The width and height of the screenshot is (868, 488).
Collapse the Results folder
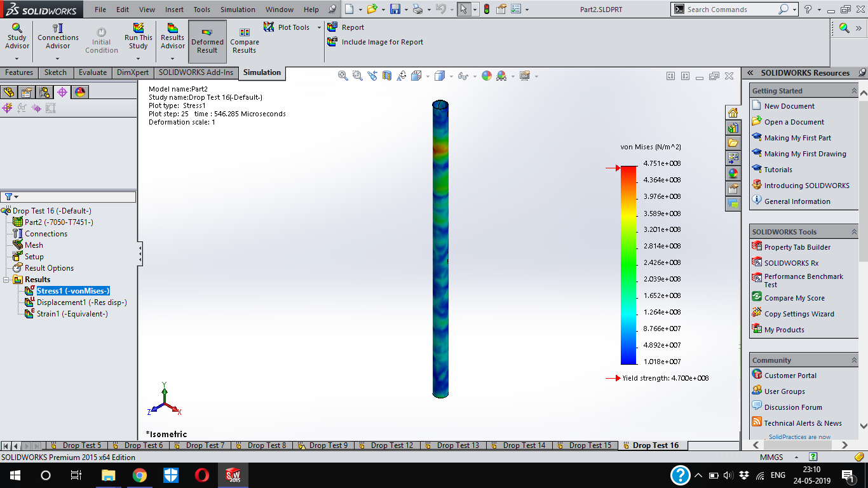click(6, 280)
